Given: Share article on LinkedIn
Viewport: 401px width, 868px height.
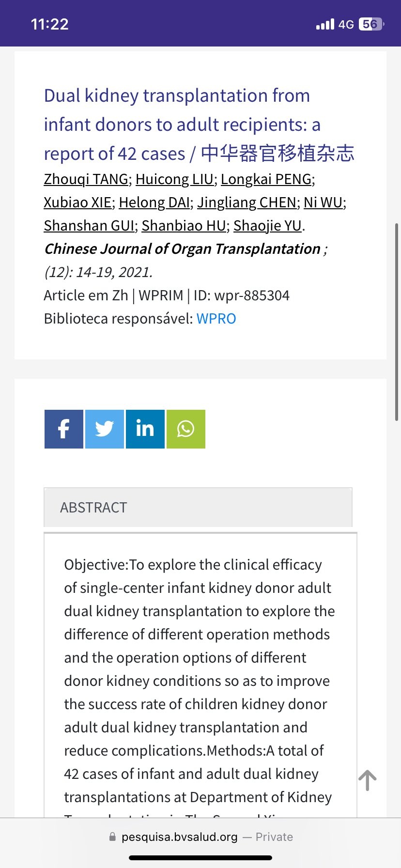Looking at the screenshot, I should pos(145,429).
